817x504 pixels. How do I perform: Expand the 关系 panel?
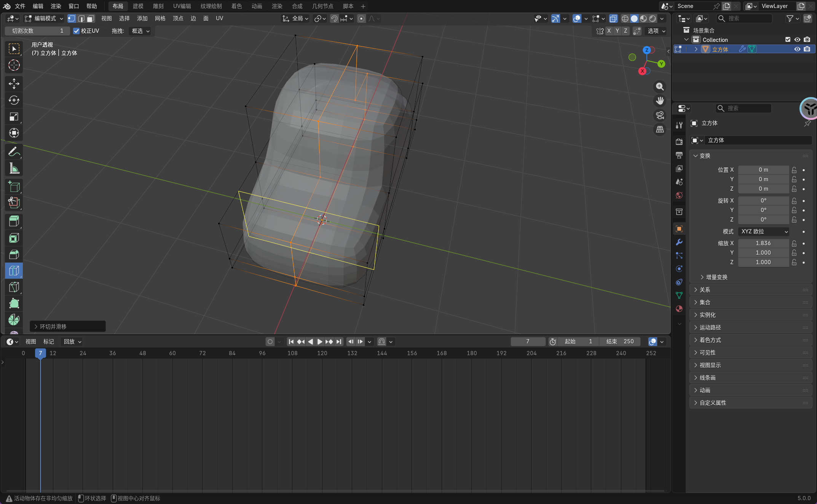coord(705,290)
